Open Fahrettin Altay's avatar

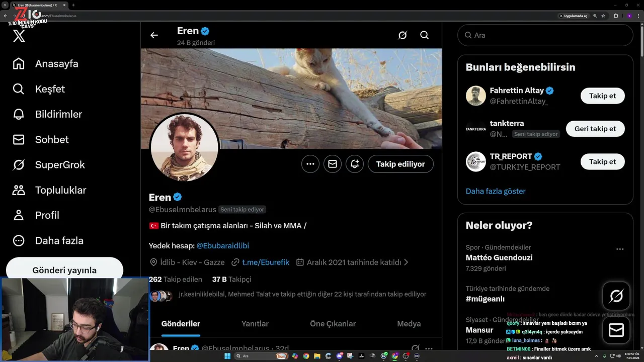coord(476,96)
